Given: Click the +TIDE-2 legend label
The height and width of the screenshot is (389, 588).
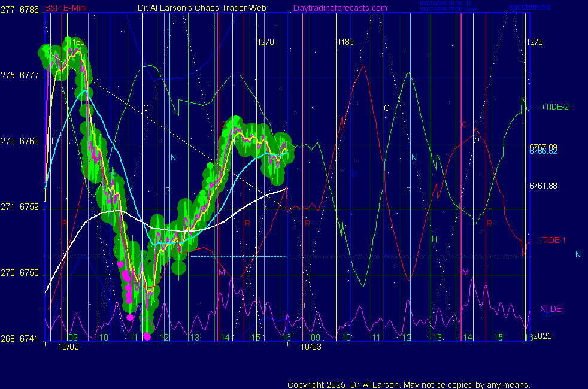Looking at the screenshot, I should [x=554, y=107].
